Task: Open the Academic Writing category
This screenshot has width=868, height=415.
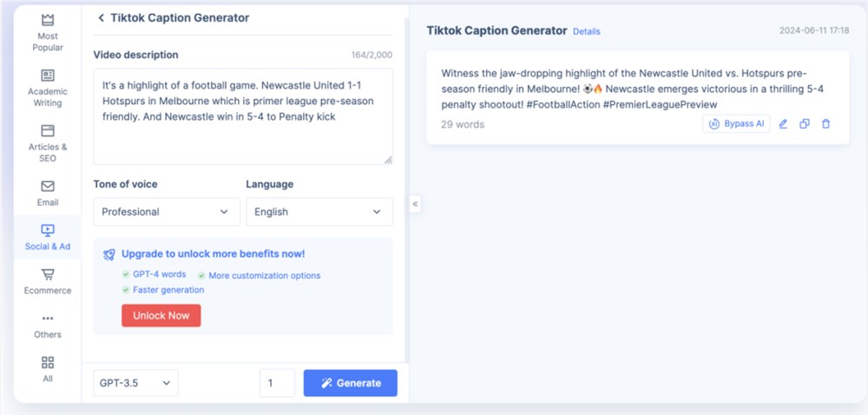Action: [48, 87]
